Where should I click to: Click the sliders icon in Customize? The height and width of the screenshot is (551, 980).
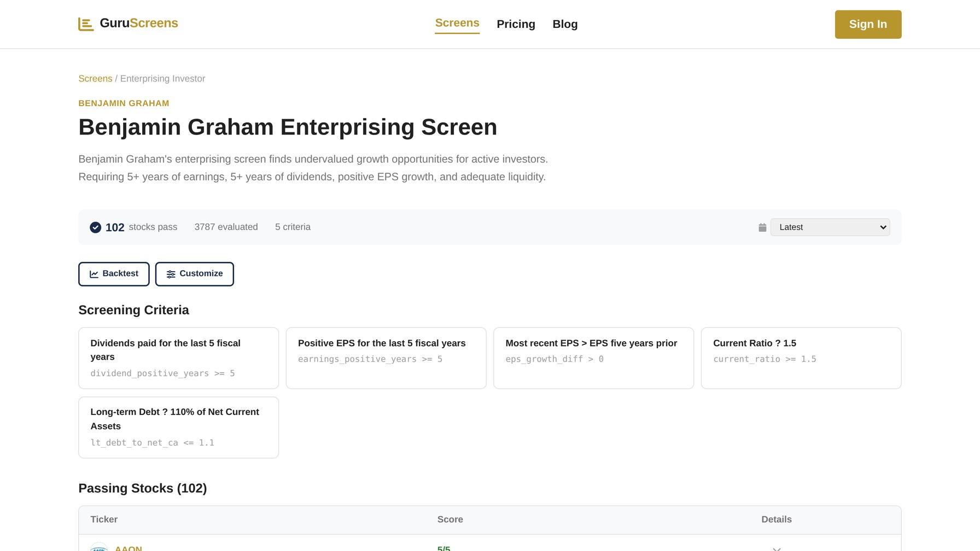pyautogui.click(x=171, y=274)
